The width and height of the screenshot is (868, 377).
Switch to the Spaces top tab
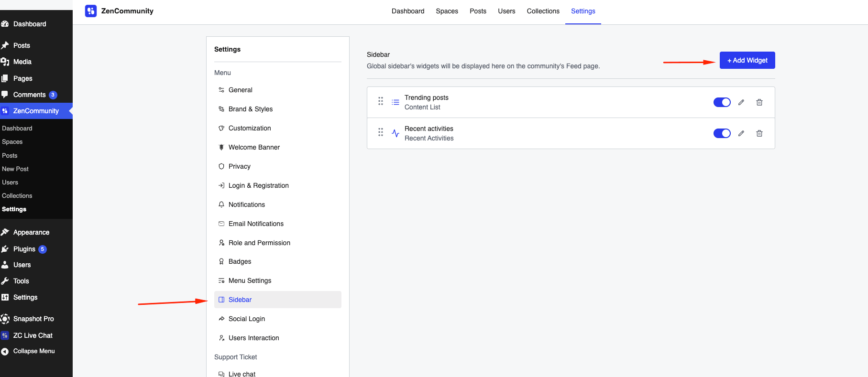pyautogui.click(x=447, y=11)
